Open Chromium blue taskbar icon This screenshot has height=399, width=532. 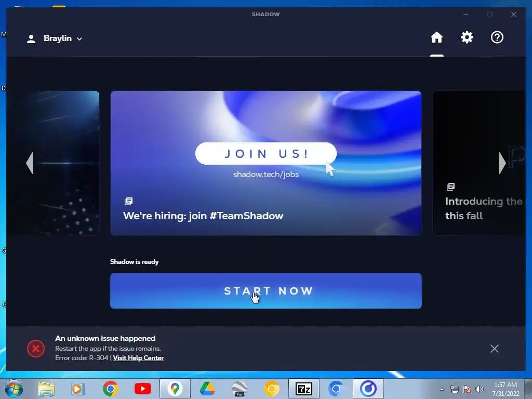tap(336, 389)
